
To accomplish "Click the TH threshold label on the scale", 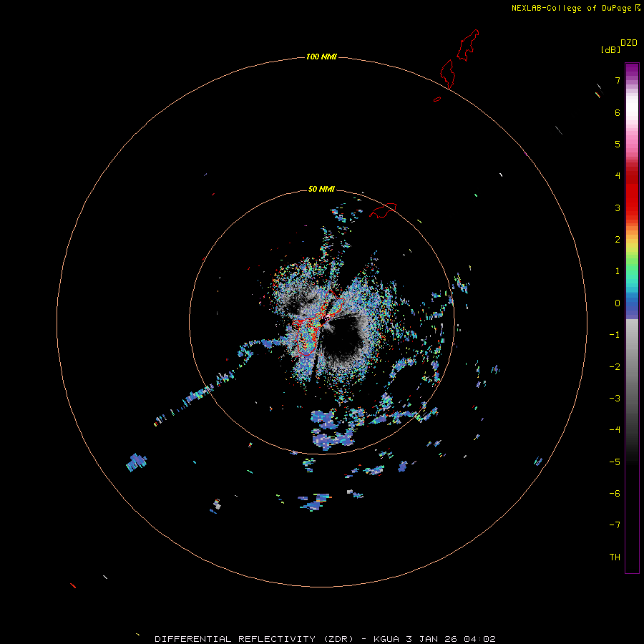I will tap(615, 557).
